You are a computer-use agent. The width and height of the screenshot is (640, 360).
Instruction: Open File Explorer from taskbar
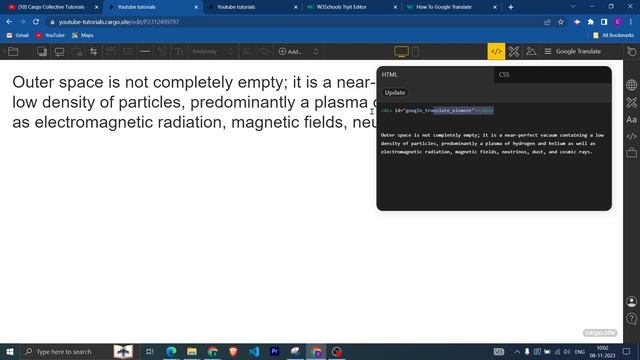pyautogui.click(x=192, y=351)
